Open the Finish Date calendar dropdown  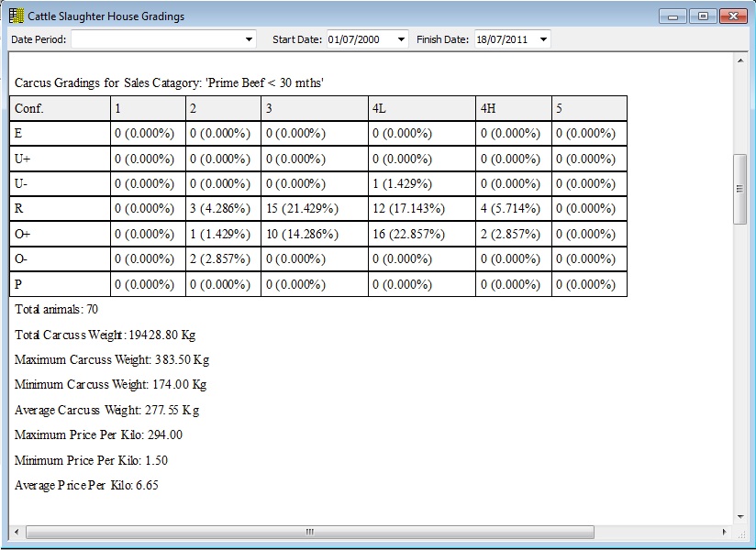tap(542, 38)
